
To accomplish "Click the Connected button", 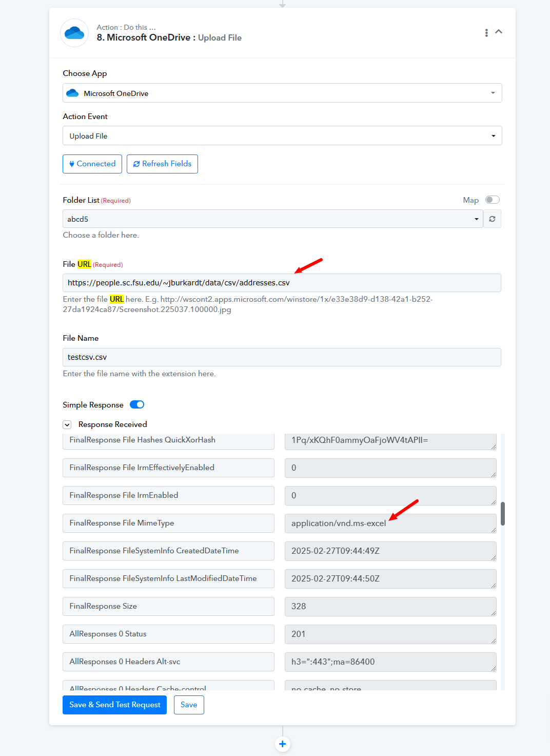I will click(x=92, y=164).
